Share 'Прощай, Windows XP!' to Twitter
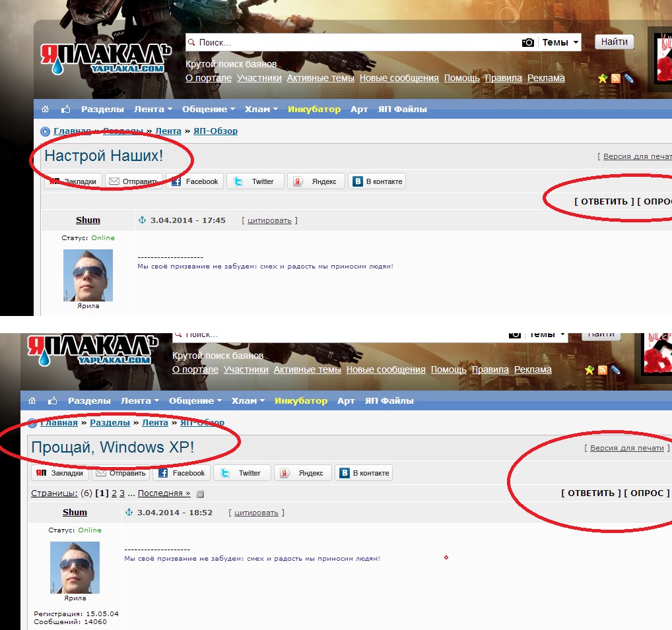Image resolution: width=672 pixels, height=630 pixels. pyautogui.click(x=242, y=473)
